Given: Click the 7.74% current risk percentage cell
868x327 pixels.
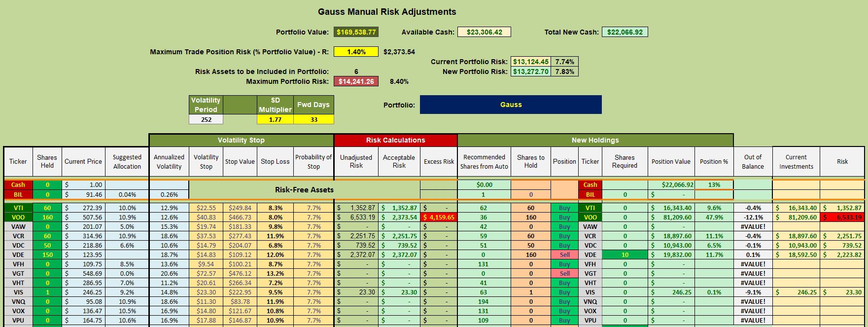Looking at the screenshot, I should (564, 62).
